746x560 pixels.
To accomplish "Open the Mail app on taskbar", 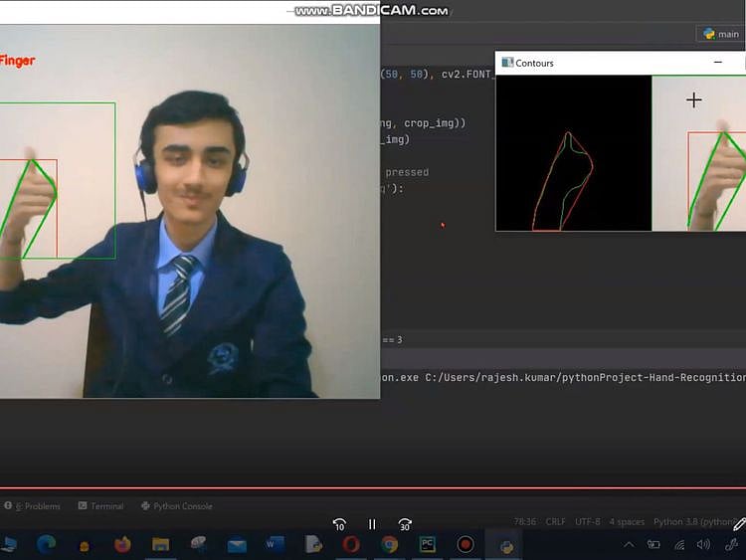I will pyautogui.click(x=237, y=544).
